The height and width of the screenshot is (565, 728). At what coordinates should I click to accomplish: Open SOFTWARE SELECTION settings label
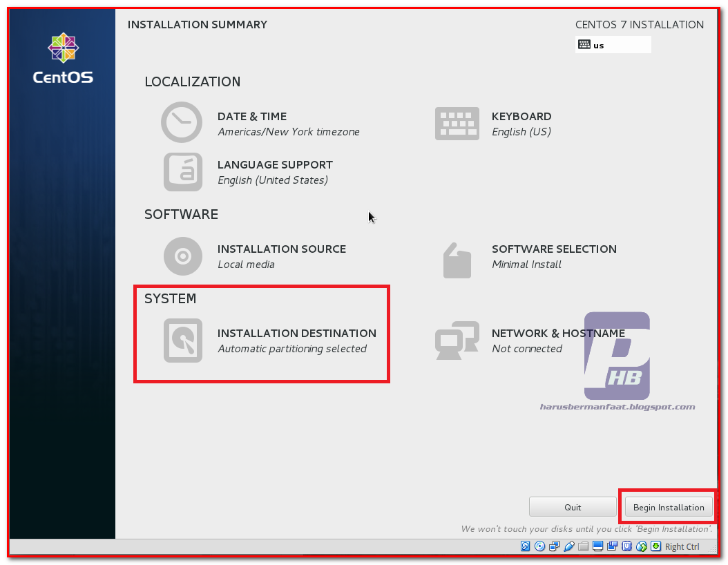(554, 249)
